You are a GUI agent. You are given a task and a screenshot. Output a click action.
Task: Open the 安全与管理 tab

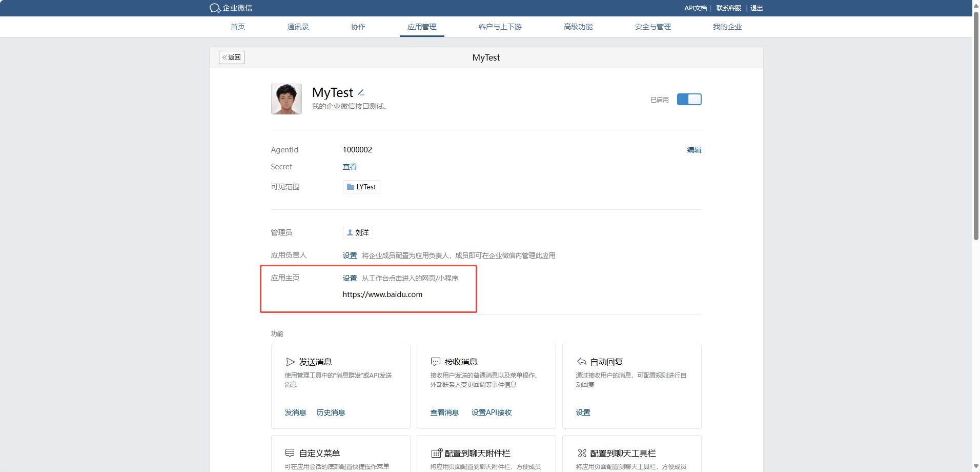point(652,27)
